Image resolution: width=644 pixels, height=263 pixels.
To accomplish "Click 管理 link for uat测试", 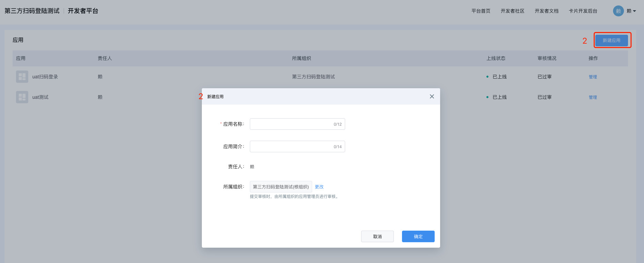I will [x=593, y=97].
